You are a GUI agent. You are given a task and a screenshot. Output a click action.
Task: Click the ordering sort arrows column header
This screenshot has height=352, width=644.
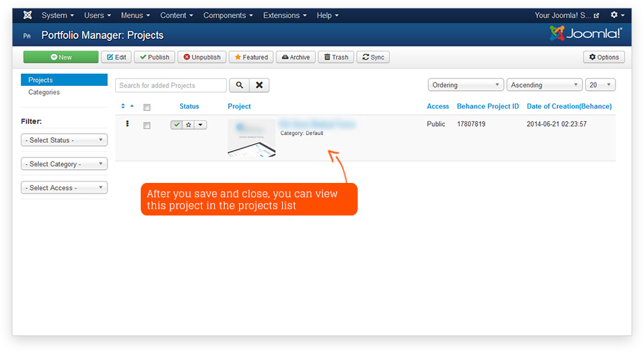[x=127, y=106]
